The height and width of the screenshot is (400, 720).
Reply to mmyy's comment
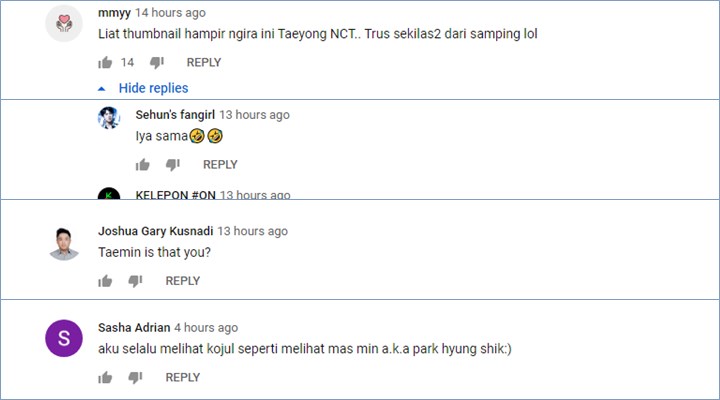click(x=204, y=62)
